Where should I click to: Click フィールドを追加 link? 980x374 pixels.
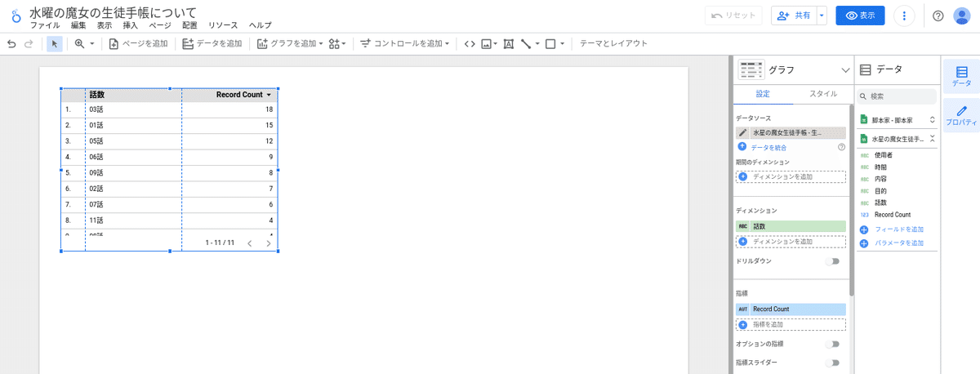[x=899, y=229]
